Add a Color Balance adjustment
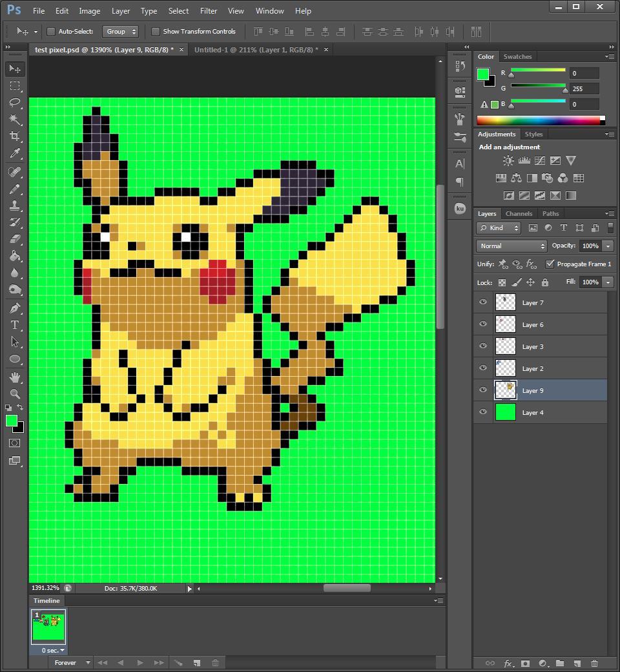 point(516,178)
